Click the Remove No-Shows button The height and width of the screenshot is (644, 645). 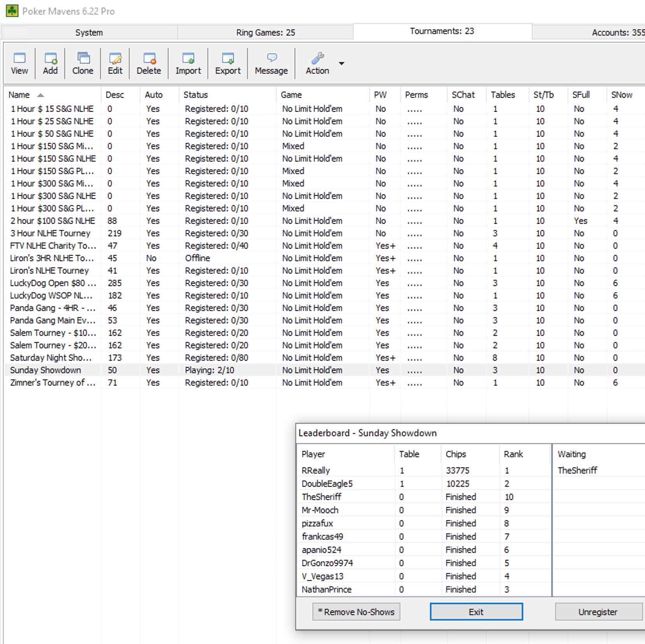[x=356, y=611]
